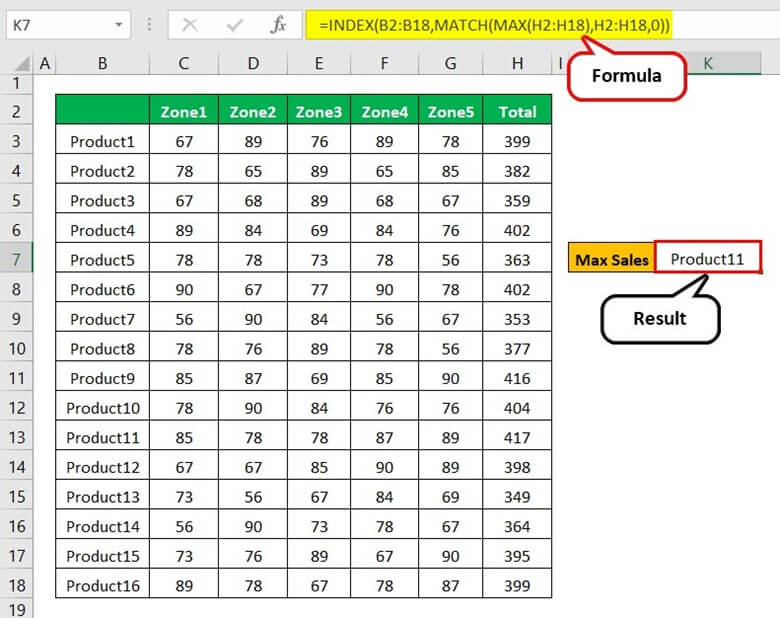Select column H header
The image size is (780, 618).
point(517,64)
